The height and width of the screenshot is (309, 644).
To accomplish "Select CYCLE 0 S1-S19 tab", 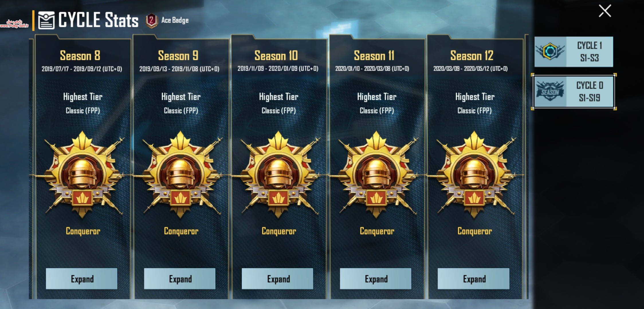I will (574, 92).
